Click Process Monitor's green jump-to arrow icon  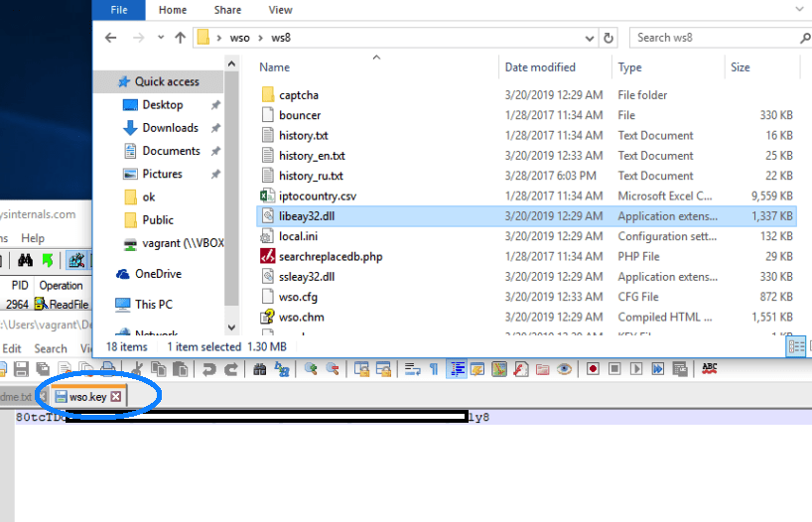48,260
